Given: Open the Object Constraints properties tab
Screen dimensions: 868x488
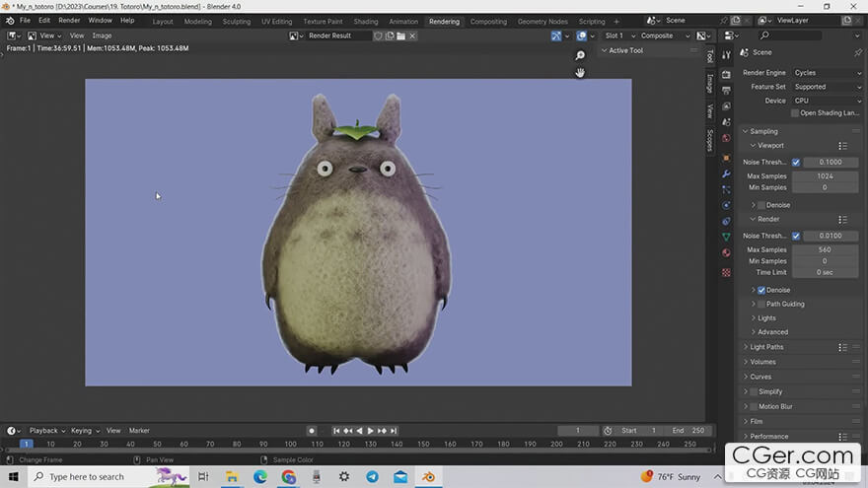Looking at the screenshot, I should coord(726,221).
